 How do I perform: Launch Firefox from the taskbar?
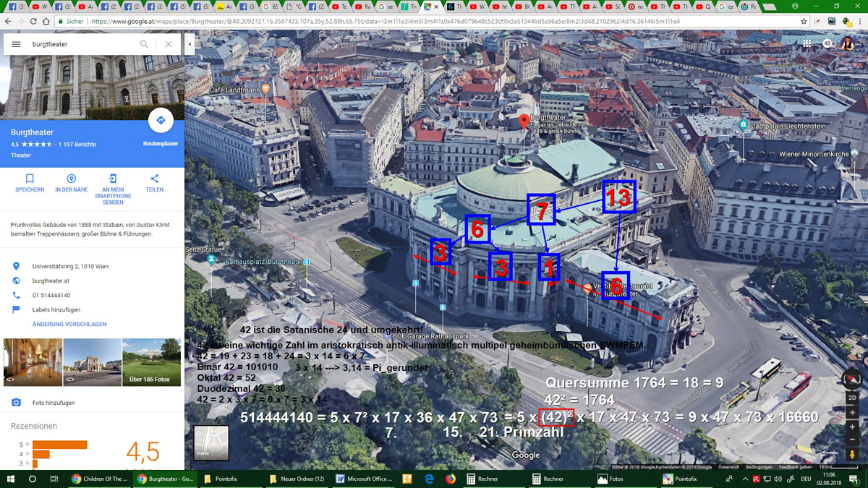[x=451, y=479]
